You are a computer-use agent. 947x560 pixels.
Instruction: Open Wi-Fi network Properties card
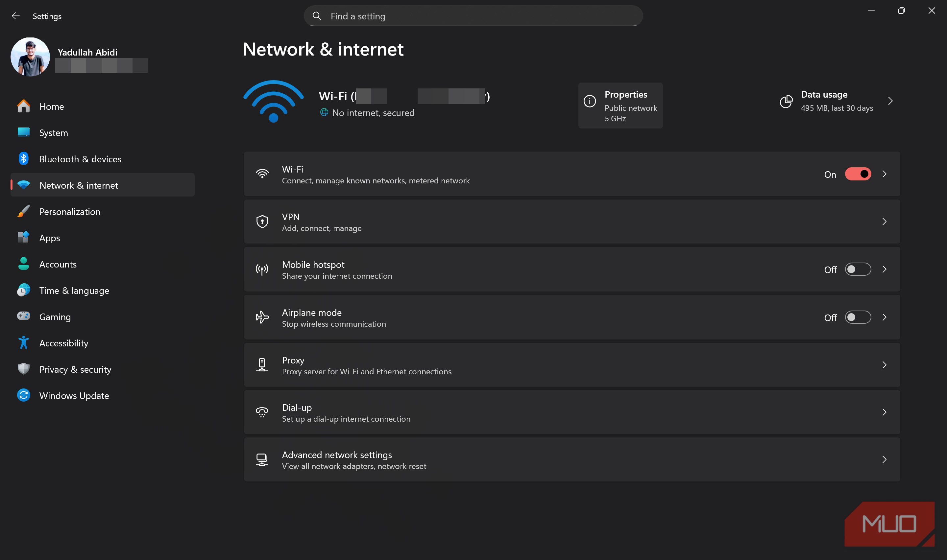click(620, 106)
